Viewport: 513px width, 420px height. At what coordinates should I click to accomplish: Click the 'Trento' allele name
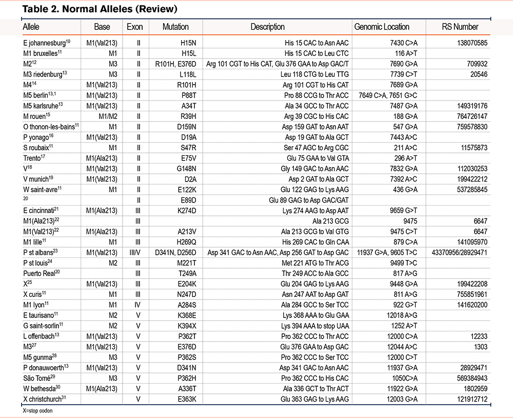(x=32, y=158)
